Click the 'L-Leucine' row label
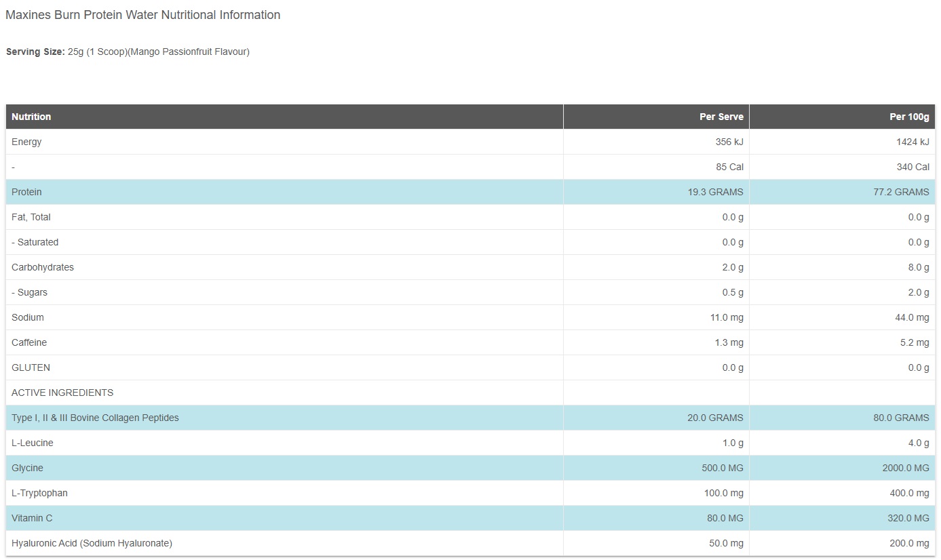This screenshot has height=560, width=941. (33, 443)
